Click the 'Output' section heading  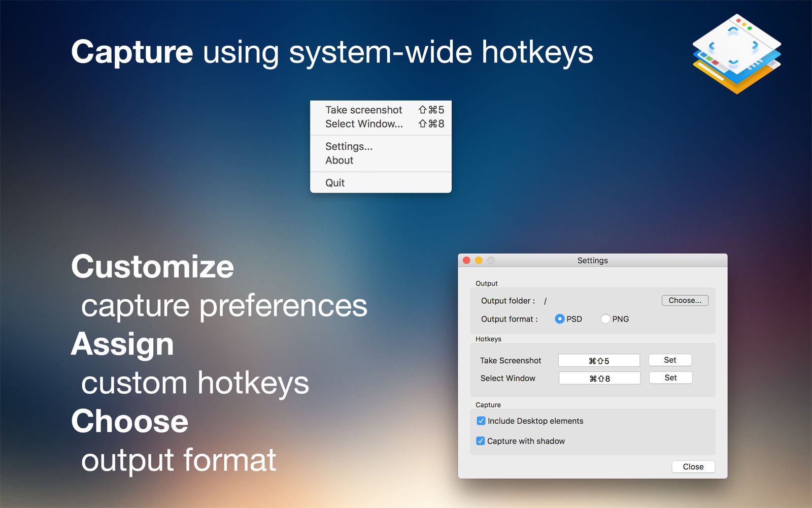pos(487,283)
